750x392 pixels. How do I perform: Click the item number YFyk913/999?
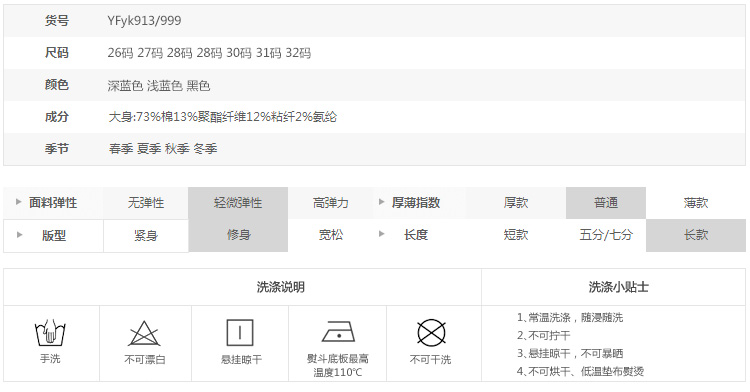click(x=144, y=21)
